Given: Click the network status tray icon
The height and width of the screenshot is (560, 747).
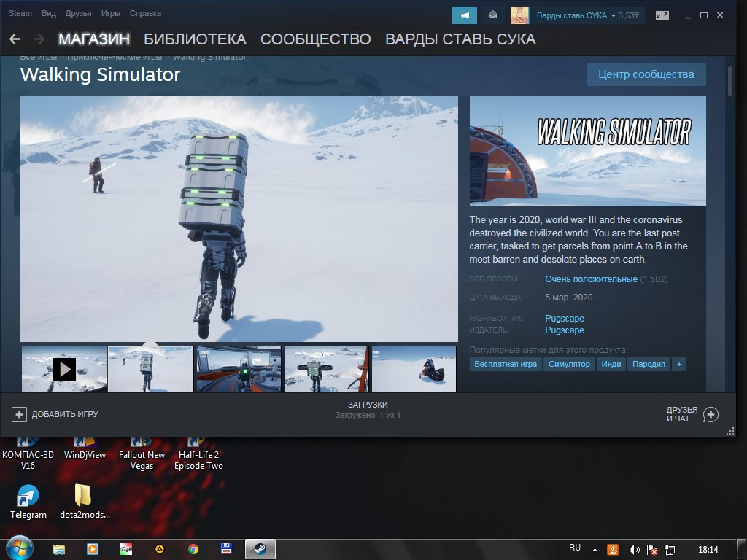Looking at the screenshot, I should click(x=670, y=550).
